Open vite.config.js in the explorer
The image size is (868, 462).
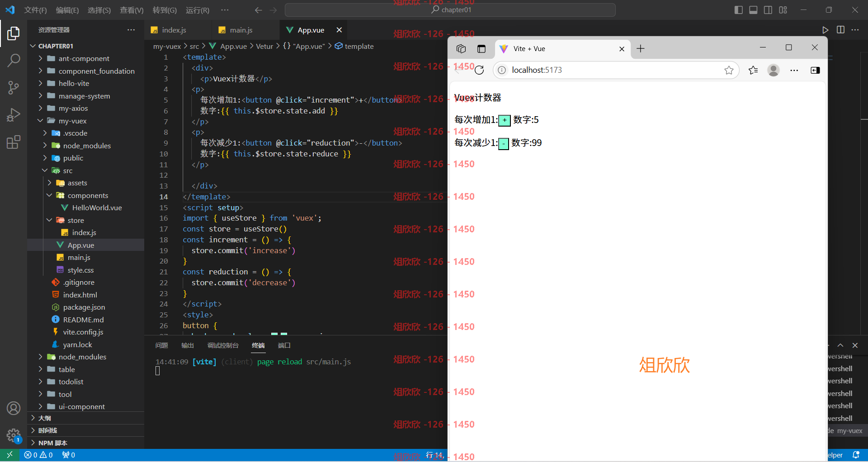click(x=86, y=332)
